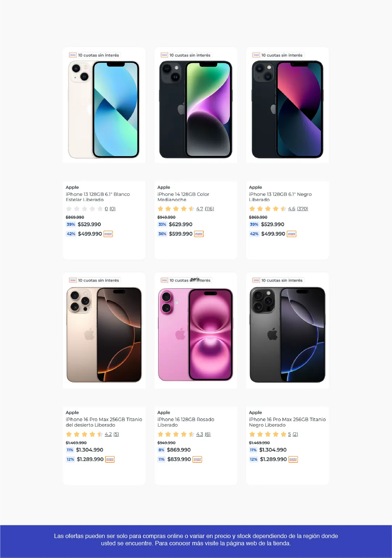Open the 4.6 (370) reviews link

pyautogui.click(x=298, y=209)
